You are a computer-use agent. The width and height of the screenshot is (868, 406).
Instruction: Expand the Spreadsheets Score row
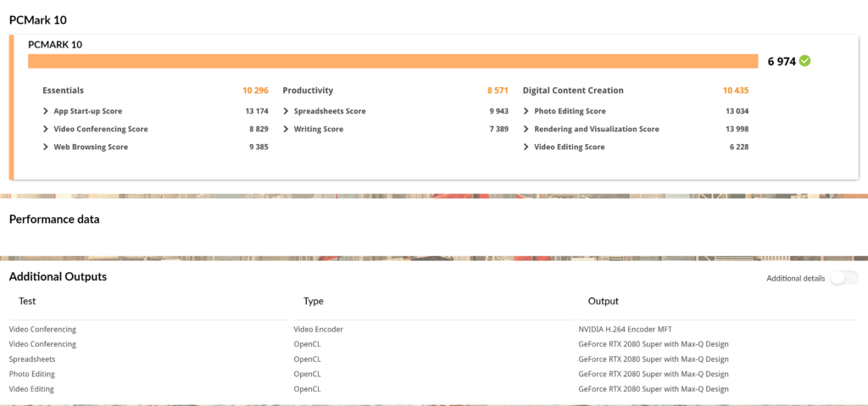pos(287,111)
